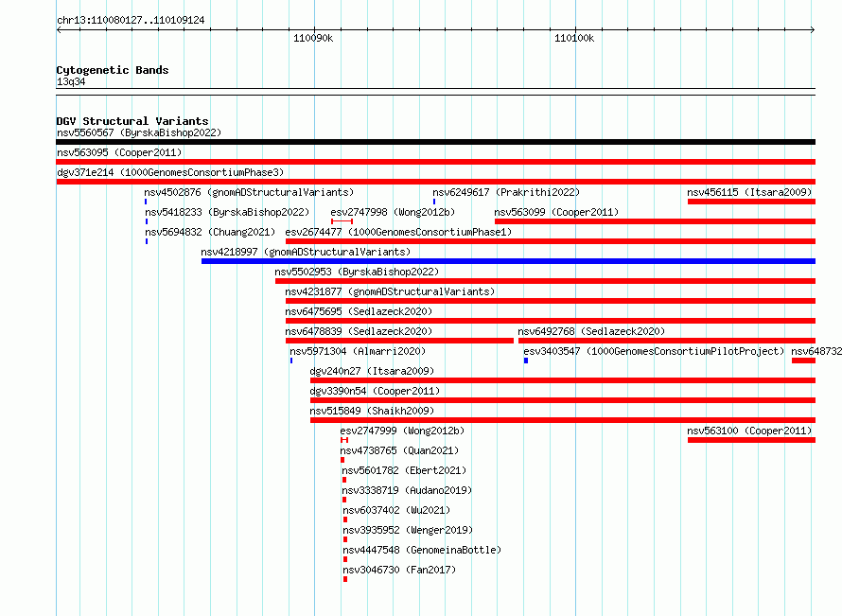Open nsv563095 (Cooper2011) variant label
842x616 pixels.
[x=119, y=152]
